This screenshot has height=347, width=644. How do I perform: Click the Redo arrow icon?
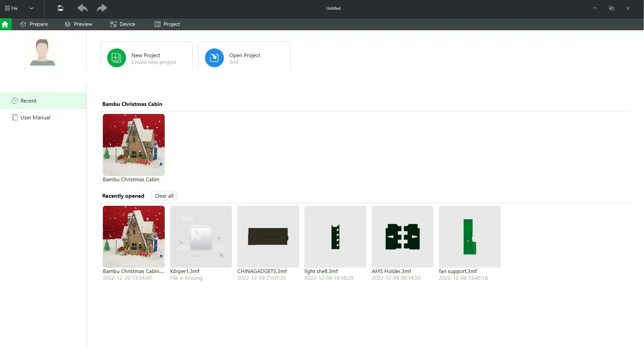coord(102,8)
